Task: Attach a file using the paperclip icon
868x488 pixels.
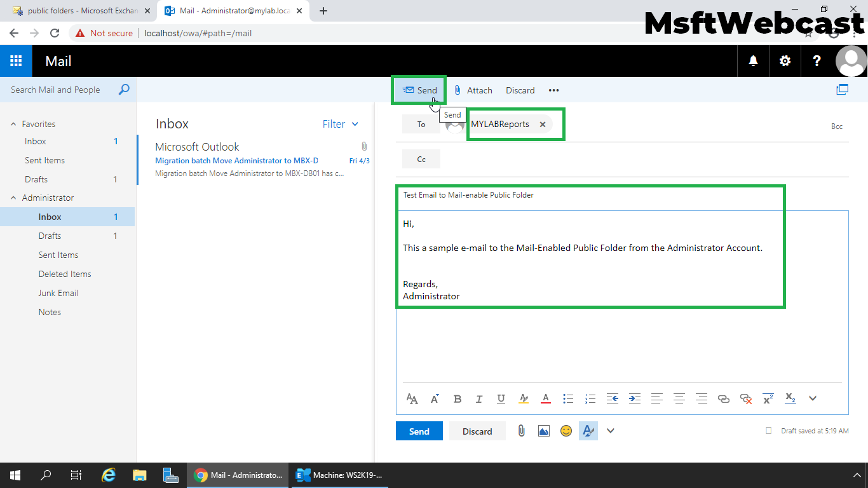Action: click(x=521, y=431)
